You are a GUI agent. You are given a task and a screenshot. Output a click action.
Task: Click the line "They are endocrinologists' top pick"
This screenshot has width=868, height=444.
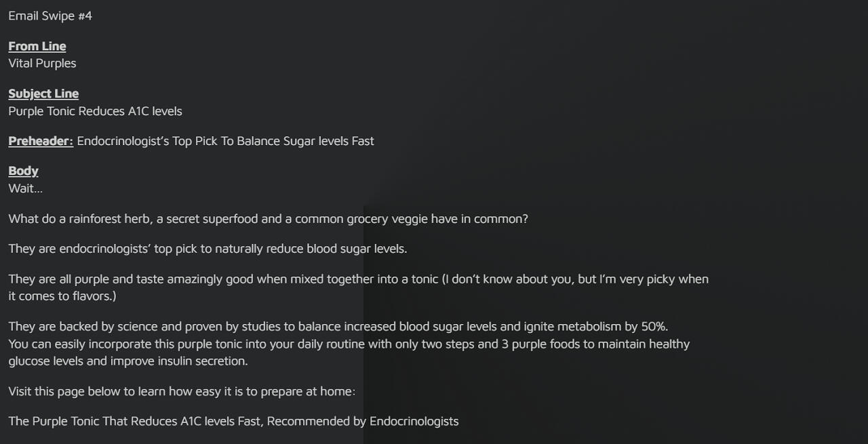pyautogui.click(x=208, y=249)
